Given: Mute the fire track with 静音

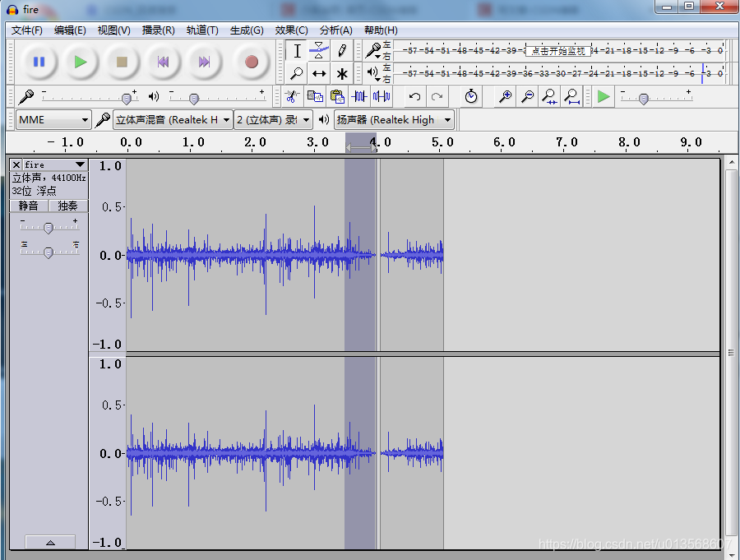Looking at the screenshot, I should click(x=28, y=206).
